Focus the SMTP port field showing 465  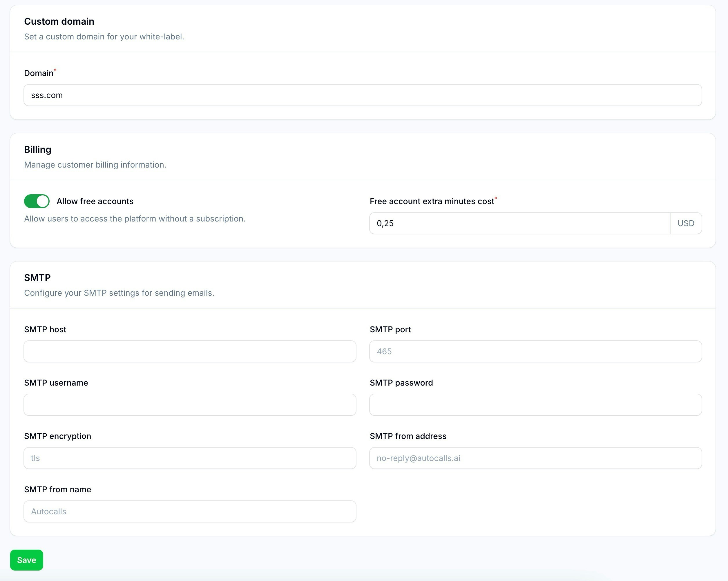(535, 351)
